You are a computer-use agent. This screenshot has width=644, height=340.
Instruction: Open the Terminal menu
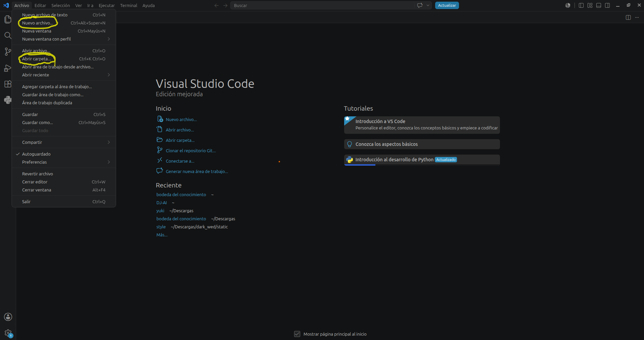129,5
